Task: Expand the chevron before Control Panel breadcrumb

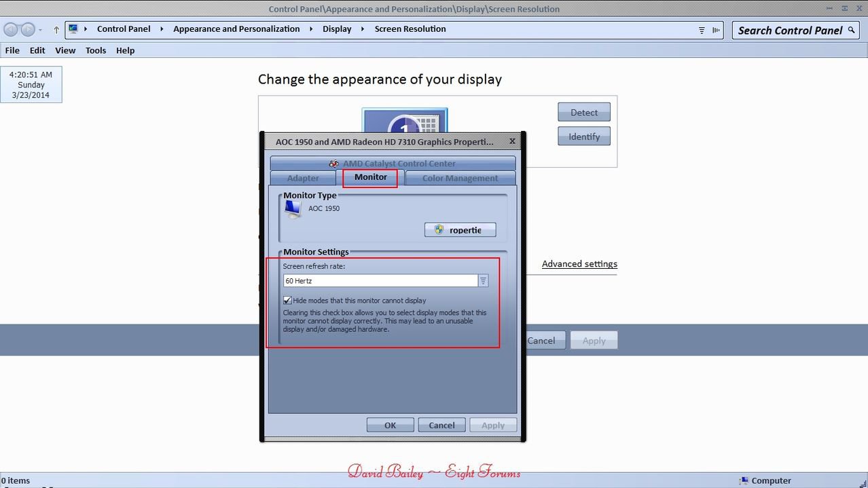Action: pos(87,29)
